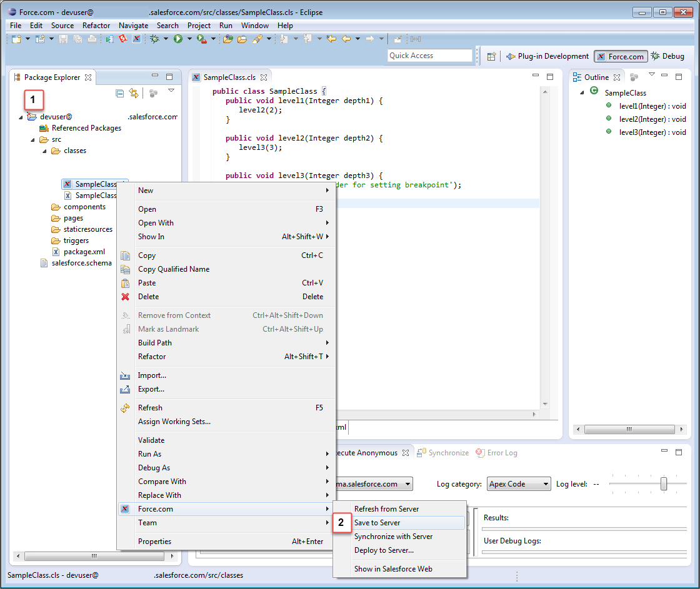Maximize the SampleClass.cls editor area
This screenshot has height=589, width=700.
[x=550, y=77]
